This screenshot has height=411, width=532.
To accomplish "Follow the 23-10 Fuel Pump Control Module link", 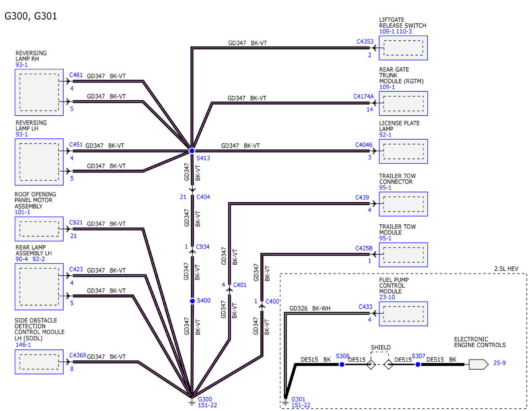I will pyautogui.click(x=387, y=297).
